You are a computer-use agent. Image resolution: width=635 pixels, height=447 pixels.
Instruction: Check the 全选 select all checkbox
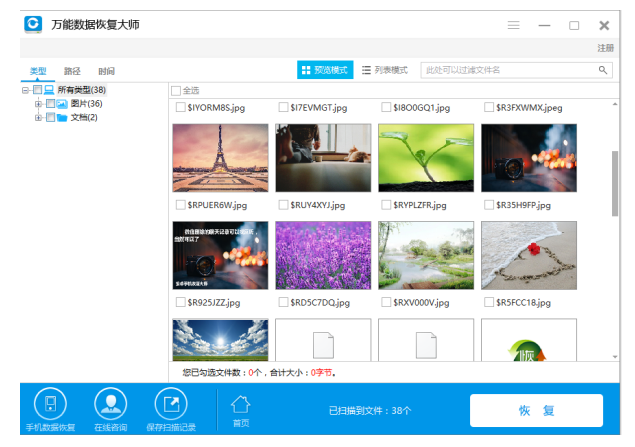pyautogui.click(x=176, y=90)
